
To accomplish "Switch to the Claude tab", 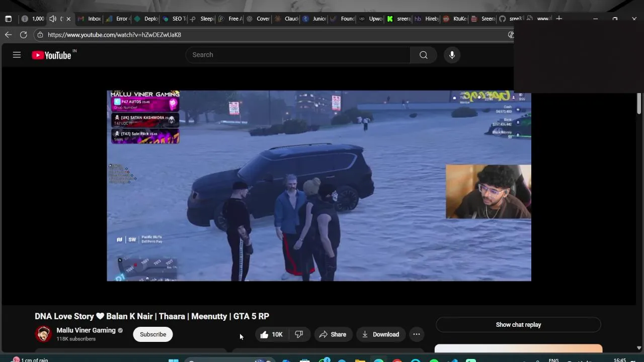I will (x=286, y=19).
